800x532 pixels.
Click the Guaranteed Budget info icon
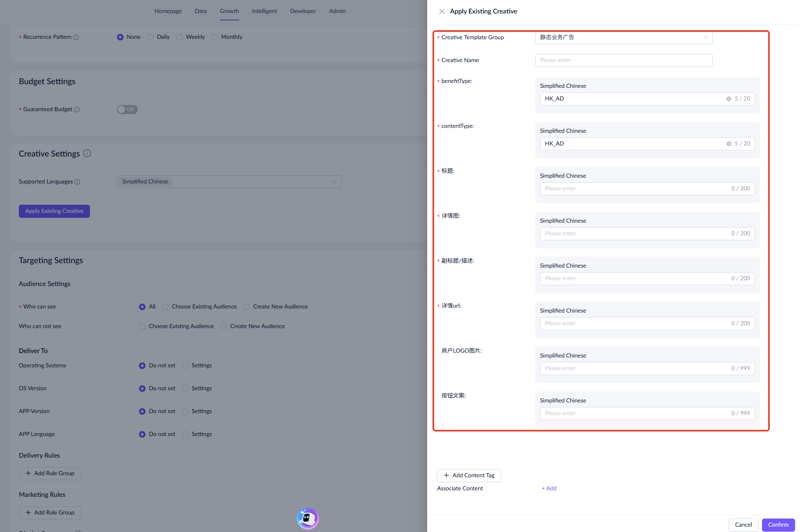(x=77, y=110)
